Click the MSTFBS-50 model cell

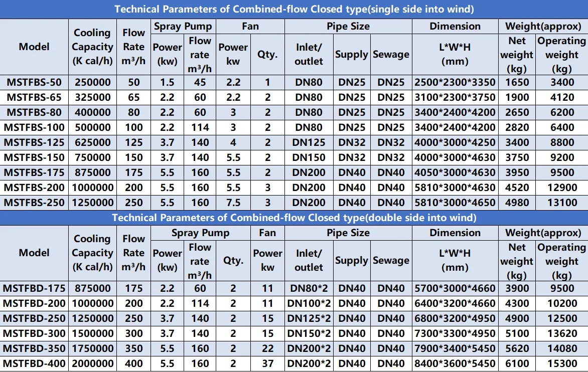[34, 82]
